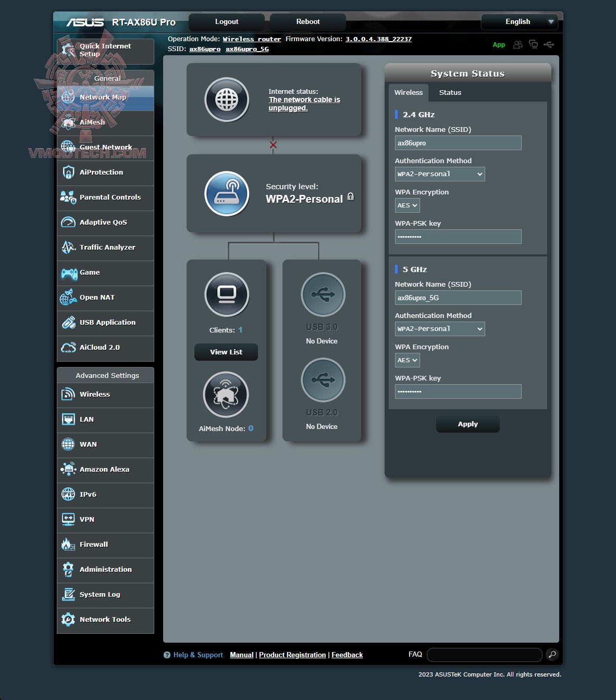The height and width of the screenshot is (700, 616).
Task: Open VPN settings
Action: tap(105, 520)
